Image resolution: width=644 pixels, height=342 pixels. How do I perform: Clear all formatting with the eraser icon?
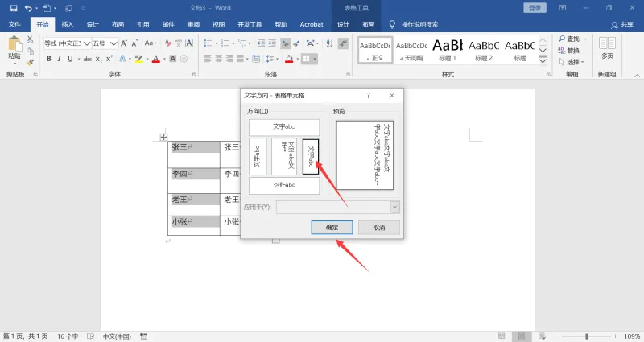coord(167,43)
